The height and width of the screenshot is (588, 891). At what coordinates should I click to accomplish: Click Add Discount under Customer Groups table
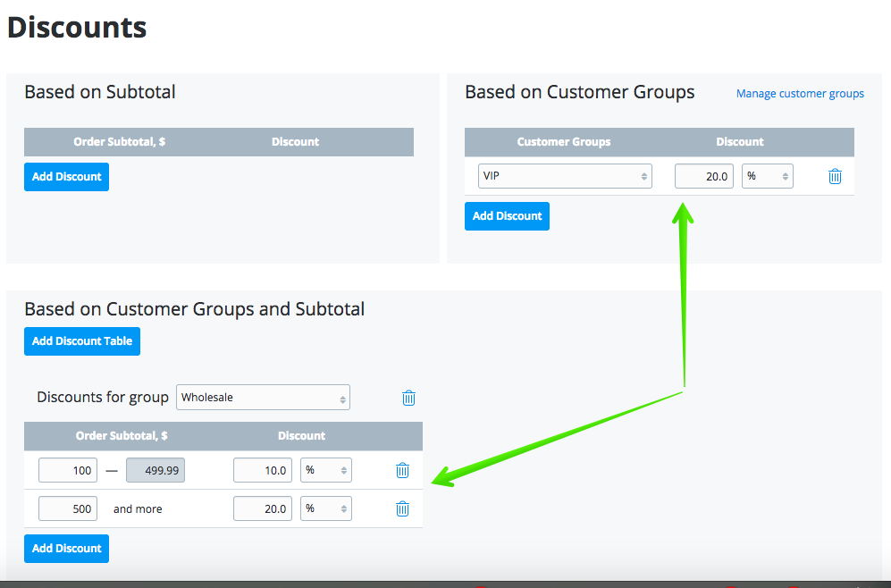[507, 216]
